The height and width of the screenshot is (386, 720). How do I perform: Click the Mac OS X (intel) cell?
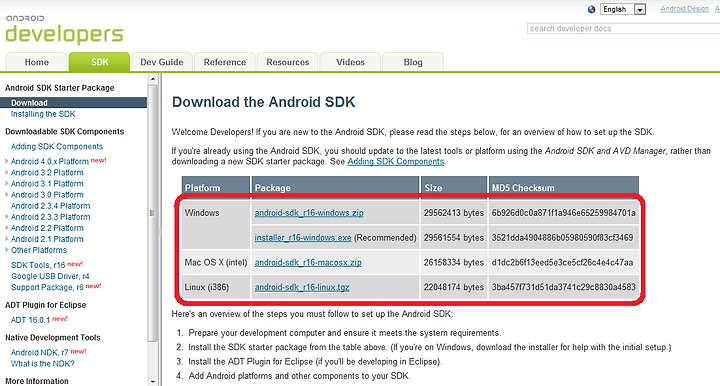[216, 263]
